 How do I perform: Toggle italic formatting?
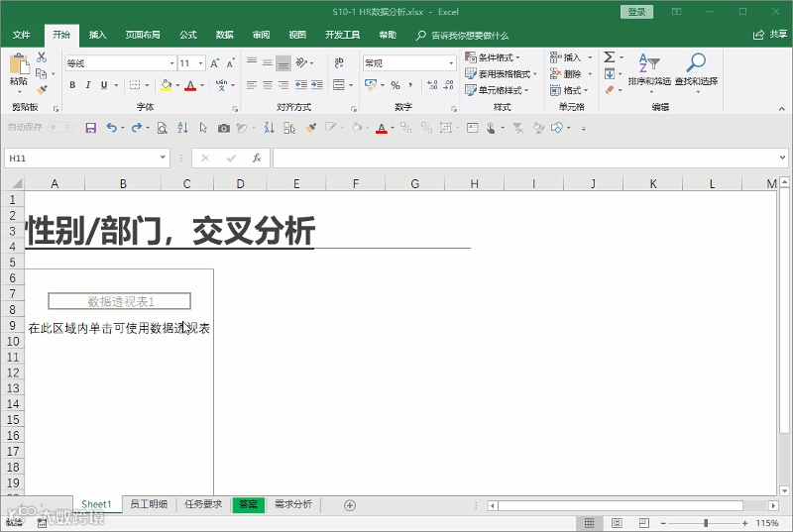click(88, 85)
